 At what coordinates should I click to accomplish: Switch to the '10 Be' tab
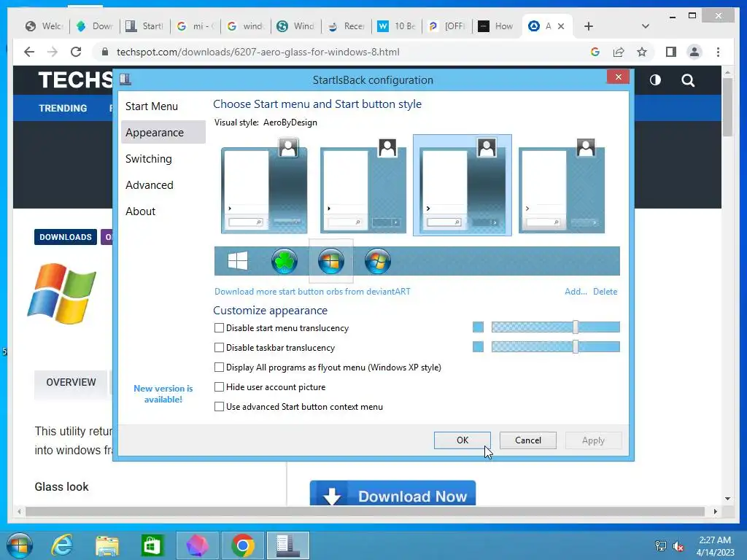[x=396, y=26]
